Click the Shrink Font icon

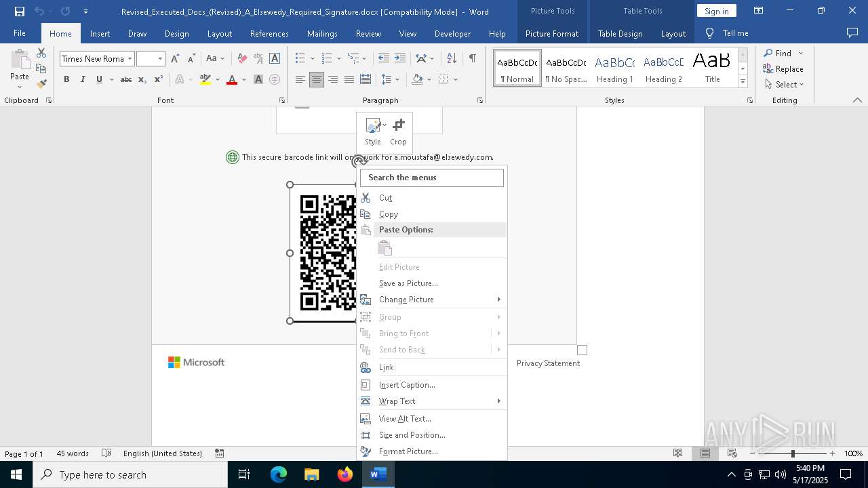(x=191, y=58)
